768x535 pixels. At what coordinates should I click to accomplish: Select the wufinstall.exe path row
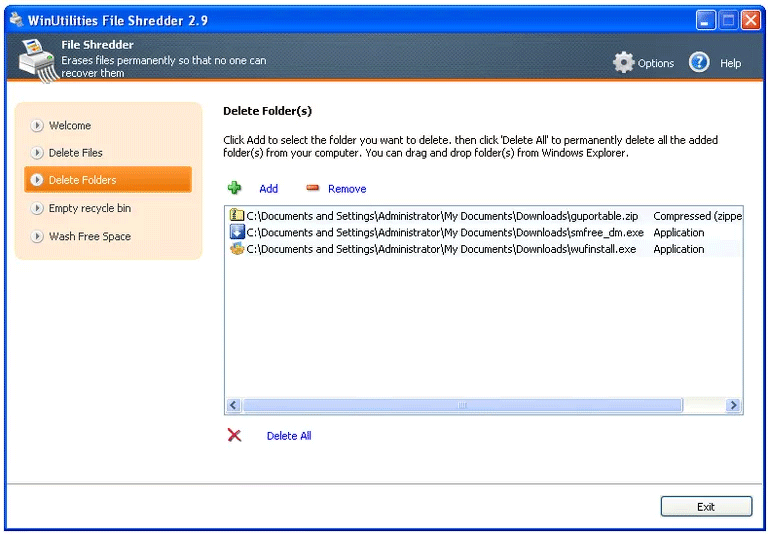click(x=441, y=249)
